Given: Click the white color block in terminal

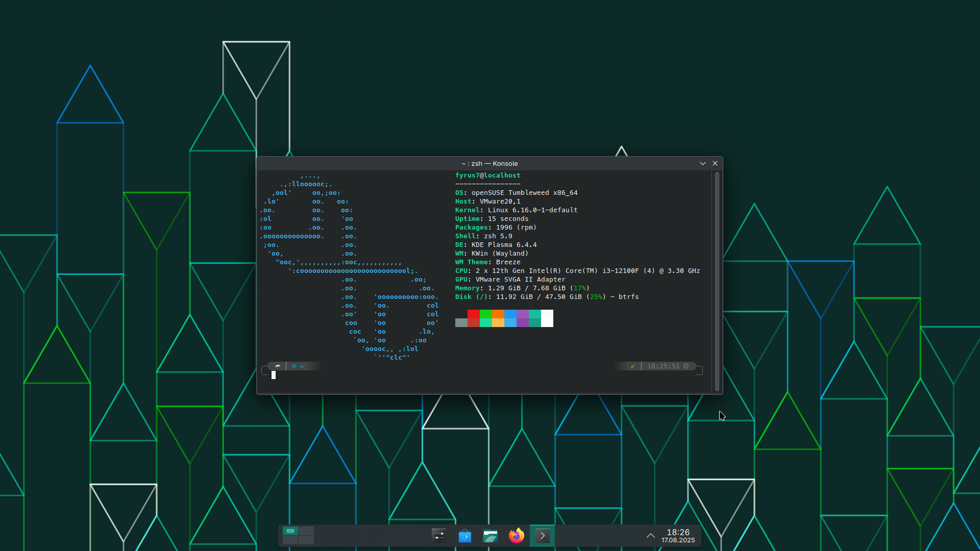Looking at the screenshot, I should [547, 318].
